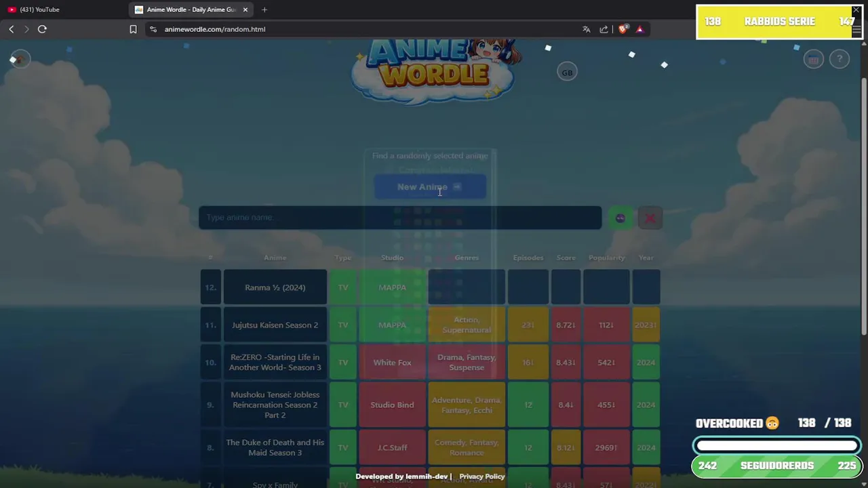Click the Studio column header
The height and width of the screenshot is (488, 868).
click(392, 258)
